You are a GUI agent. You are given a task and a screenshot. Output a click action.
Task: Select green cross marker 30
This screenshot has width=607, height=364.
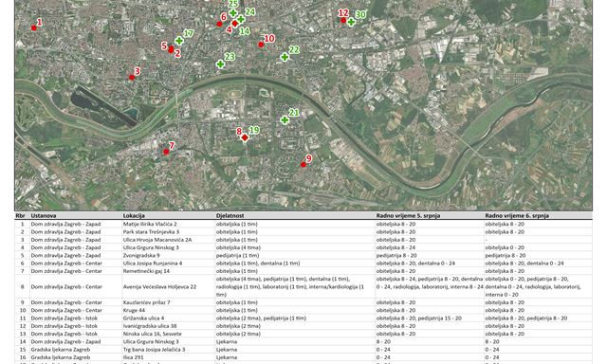(351, 22)
